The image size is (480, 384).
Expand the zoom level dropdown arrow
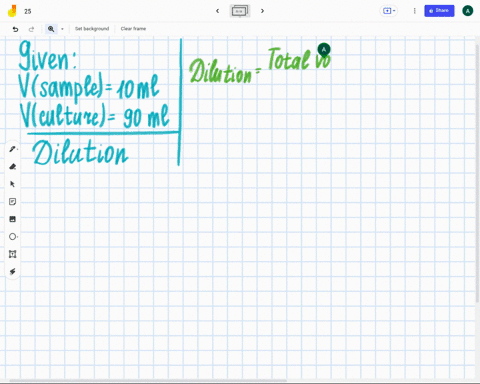coord(62,29)
